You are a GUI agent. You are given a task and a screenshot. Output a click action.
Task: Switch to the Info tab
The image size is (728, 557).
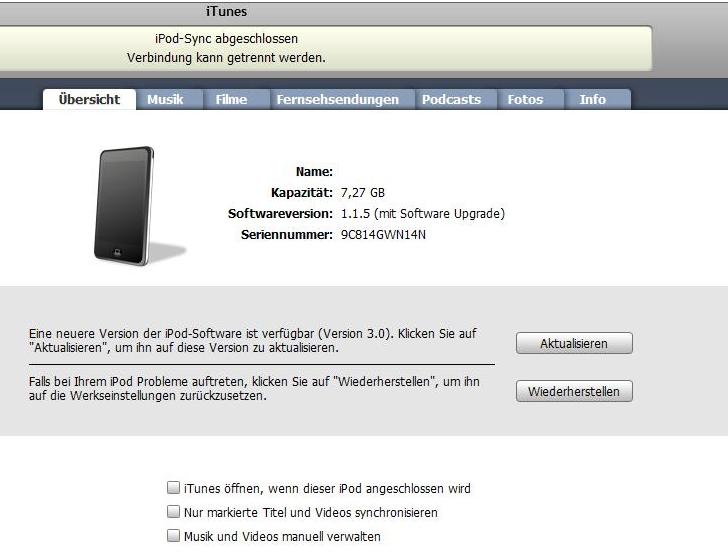(x=598, y=99)
